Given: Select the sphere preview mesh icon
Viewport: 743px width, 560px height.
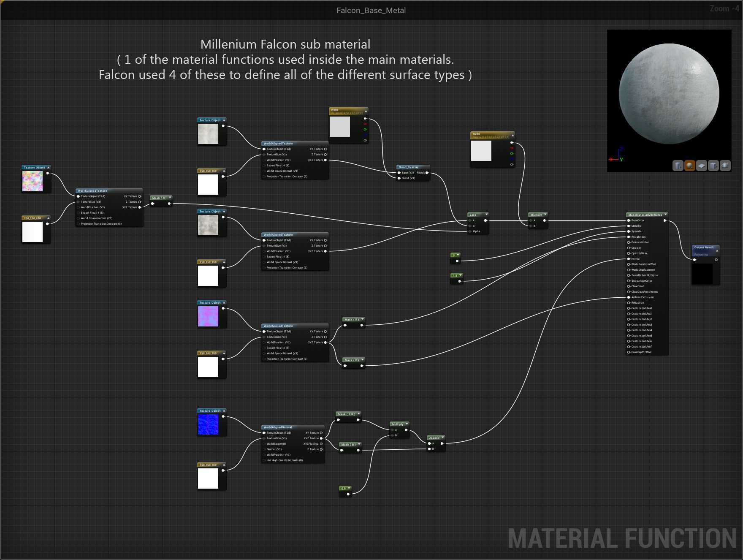Looking at the screenshot, I should tap(689, 166).
